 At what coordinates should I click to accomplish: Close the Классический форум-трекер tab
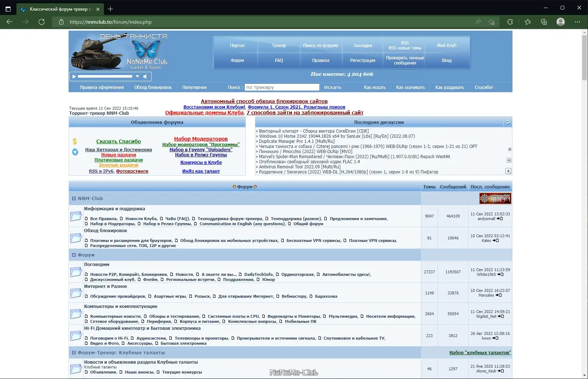tap(98, 9)
